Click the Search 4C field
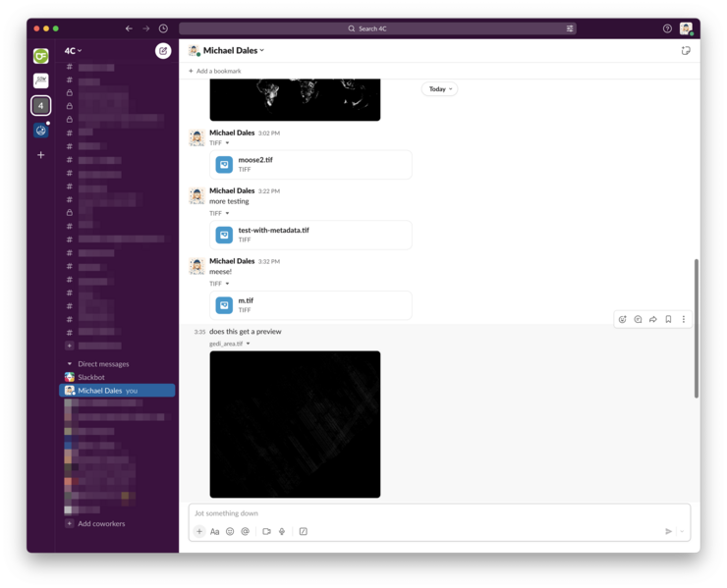 point(377,28)
